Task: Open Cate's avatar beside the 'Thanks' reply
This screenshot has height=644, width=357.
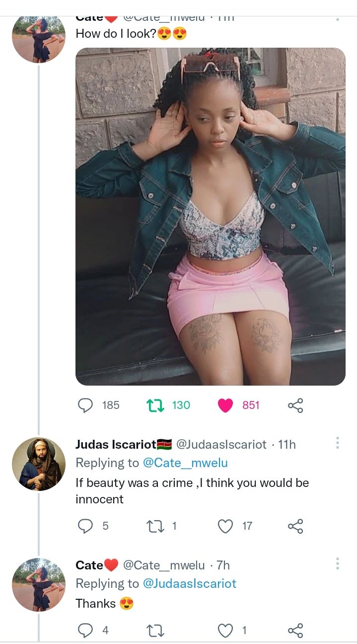Action: pyautogui.click(x=39, y=585)
